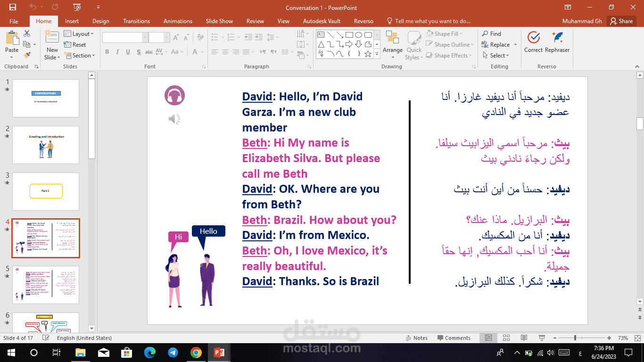The width and height of the screenshot is (644, 362).
Task: Open the Shape Outline dropdown
Action: click(x=449, y=45)
